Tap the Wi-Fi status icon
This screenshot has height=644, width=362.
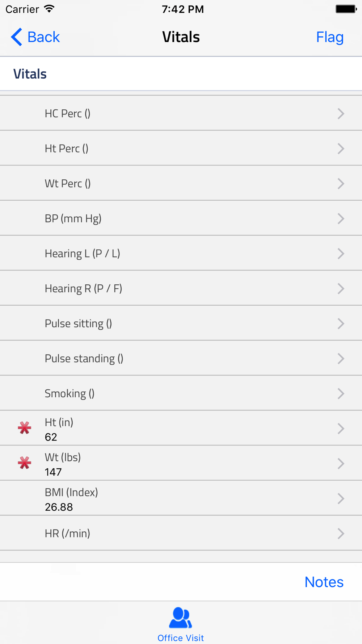[x=49, y=9]
